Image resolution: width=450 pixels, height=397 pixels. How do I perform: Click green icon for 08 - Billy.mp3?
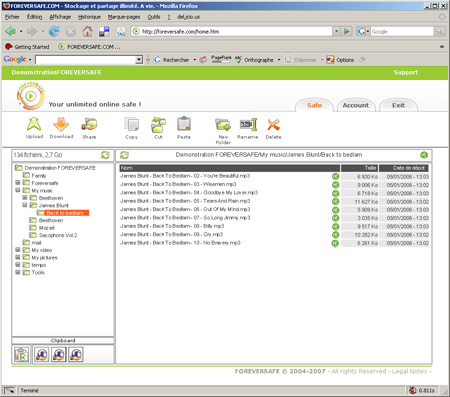click(335, 226)
